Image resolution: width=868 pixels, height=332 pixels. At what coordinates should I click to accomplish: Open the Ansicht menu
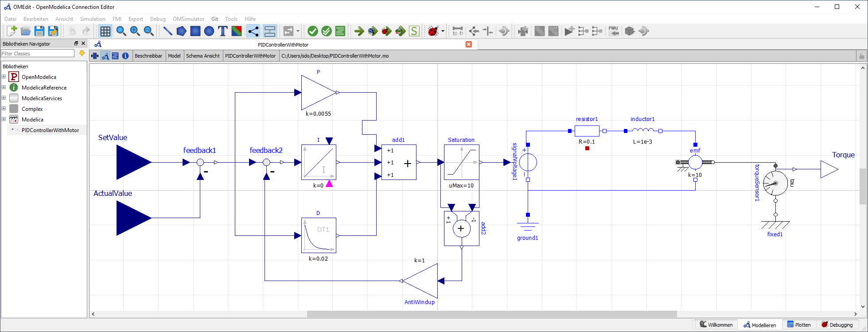click(64, 19)
